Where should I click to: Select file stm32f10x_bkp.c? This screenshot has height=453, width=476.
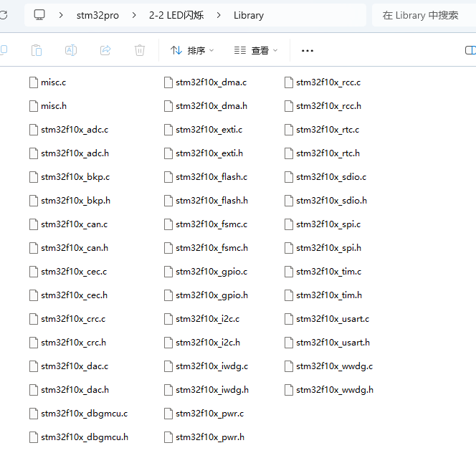pos(70,177)
